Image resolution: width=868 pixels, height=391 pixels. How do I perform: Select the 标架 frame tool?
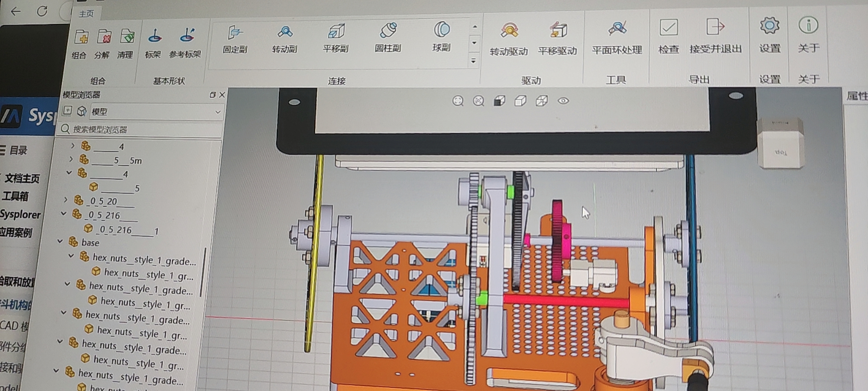153,43
